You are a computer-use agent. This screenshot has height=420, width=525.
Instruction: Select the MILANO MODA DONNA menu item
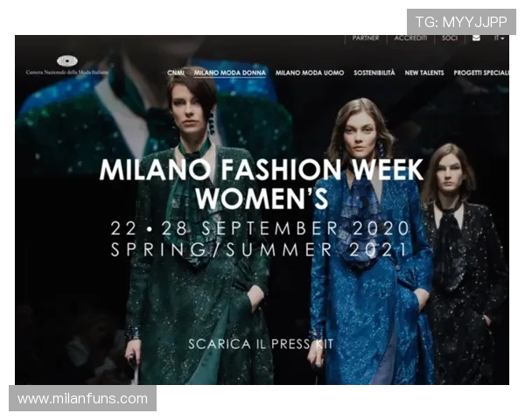point(229,73)
